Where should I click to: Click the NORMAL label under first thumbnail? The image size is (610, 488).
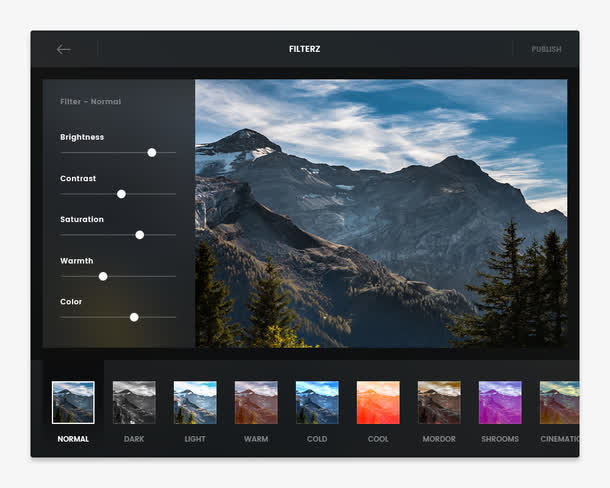(x=73, y=439)
